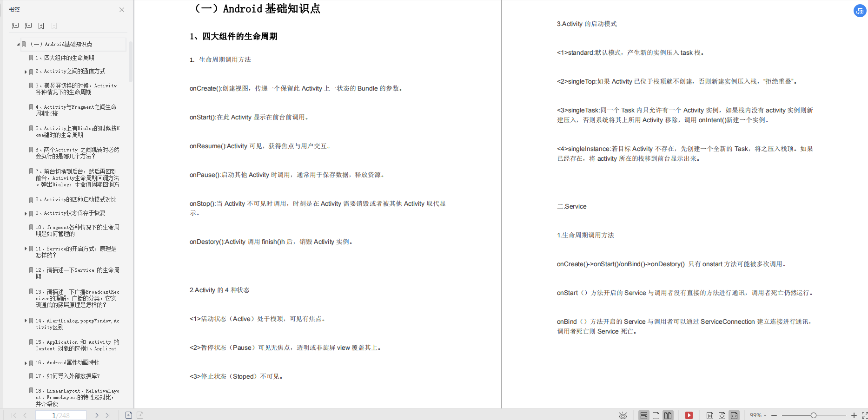Screen dimensions: 868x420
Task: Click the blue floating tool icon
Action: tap(860, 11)
